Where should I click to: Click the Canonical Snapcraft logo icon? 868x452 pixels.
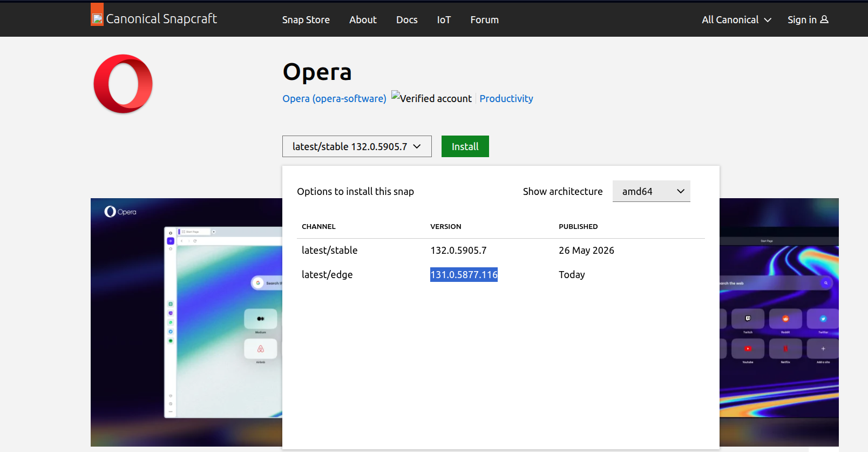click(x=97, y=15)
